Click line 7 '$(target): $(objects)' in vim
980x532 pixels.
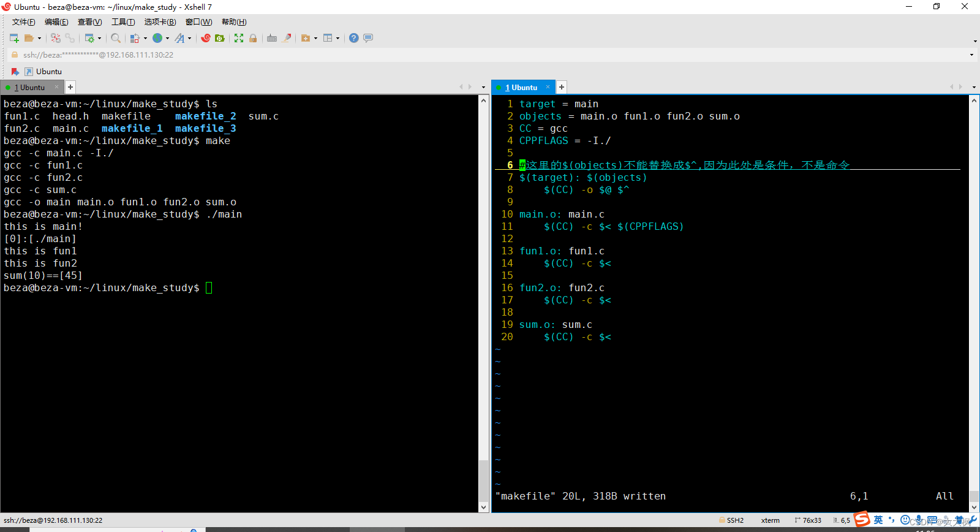583,177
